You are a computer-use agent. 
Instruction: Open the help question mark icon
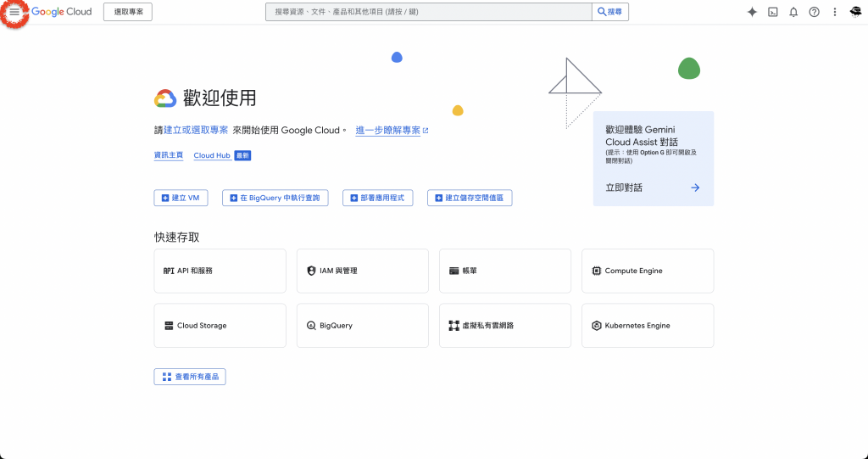click(x=814, y=12)
